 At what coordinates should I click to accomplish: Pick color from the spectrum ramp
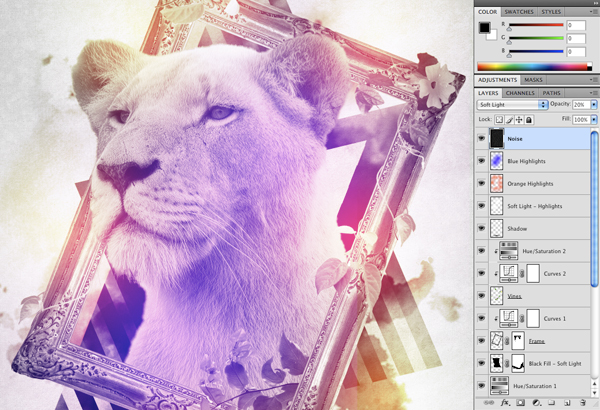(x=534, y=67)
